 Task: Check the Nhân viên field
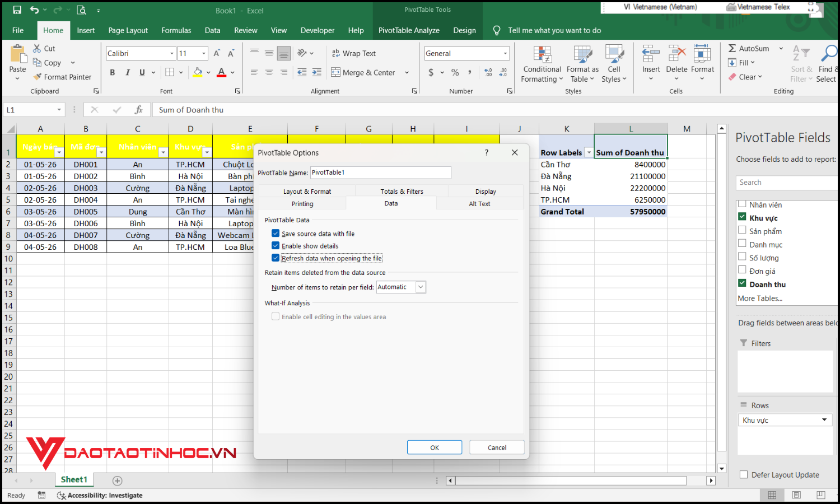[x=742, y=204]
